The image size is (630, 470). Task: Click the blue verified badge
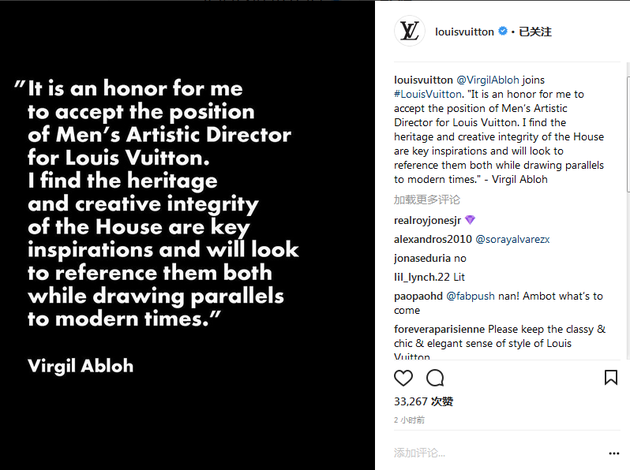pyautogui.click(x=502, y=31)
